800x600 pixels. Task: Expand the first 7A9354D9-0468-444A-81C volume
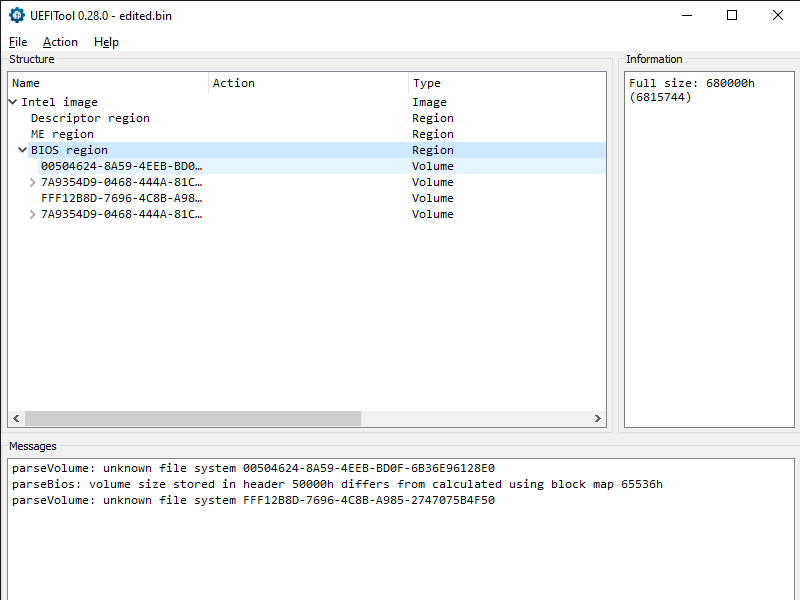[32, 182]
